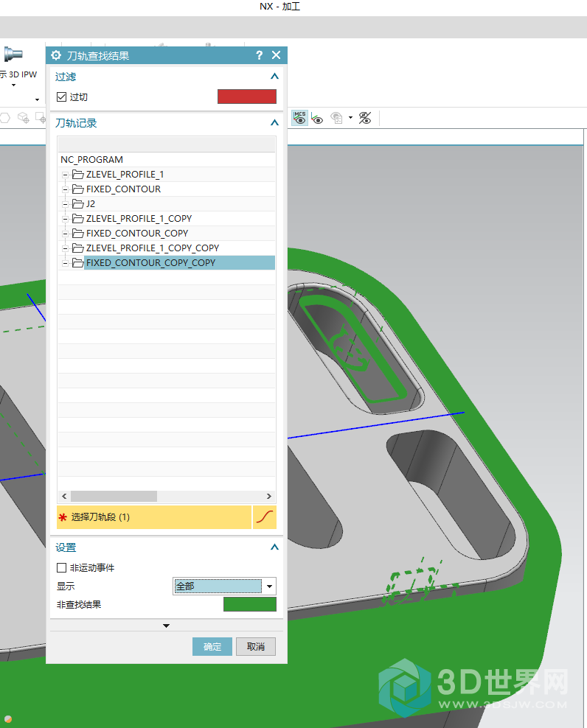Uncheck the 过切 filter checkbox

62,97
